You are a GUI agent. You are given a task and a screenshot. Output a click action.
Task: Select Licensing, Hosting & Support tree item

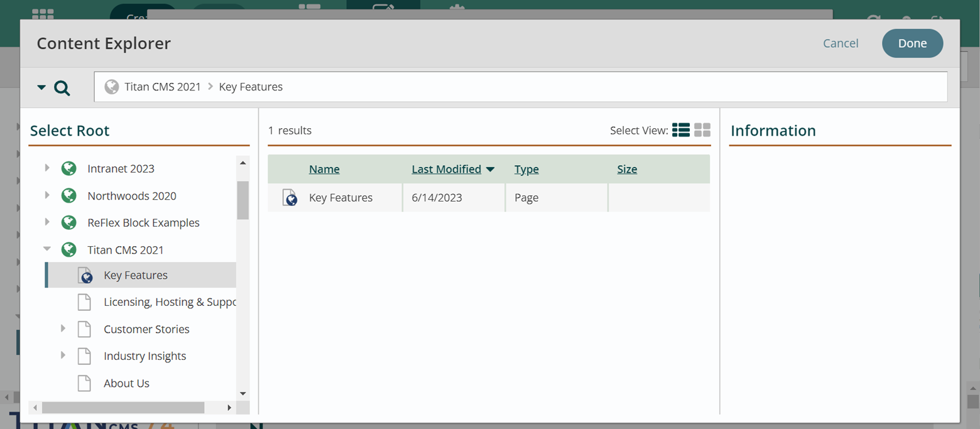170,302
